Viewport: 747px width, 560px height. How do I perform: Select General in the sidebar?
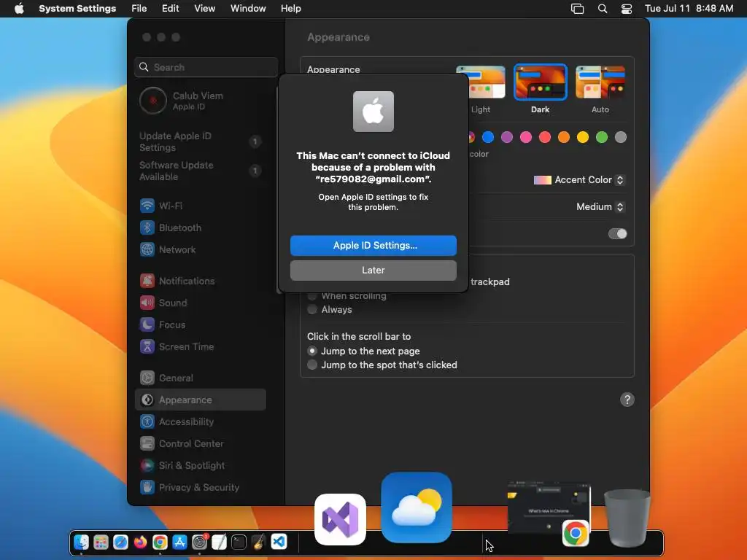click(200, 378)
